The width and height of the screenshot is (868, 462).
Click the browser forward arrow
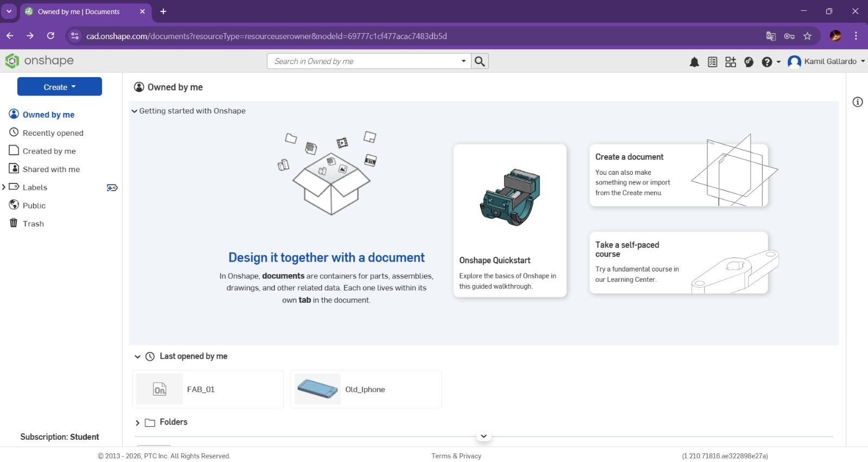pyautogui.click(x=30, y=36)
